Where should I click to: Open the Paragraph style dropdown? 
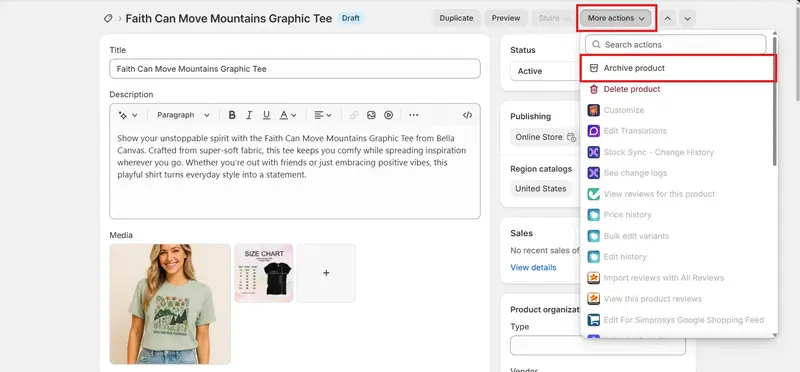coord(183,115)
